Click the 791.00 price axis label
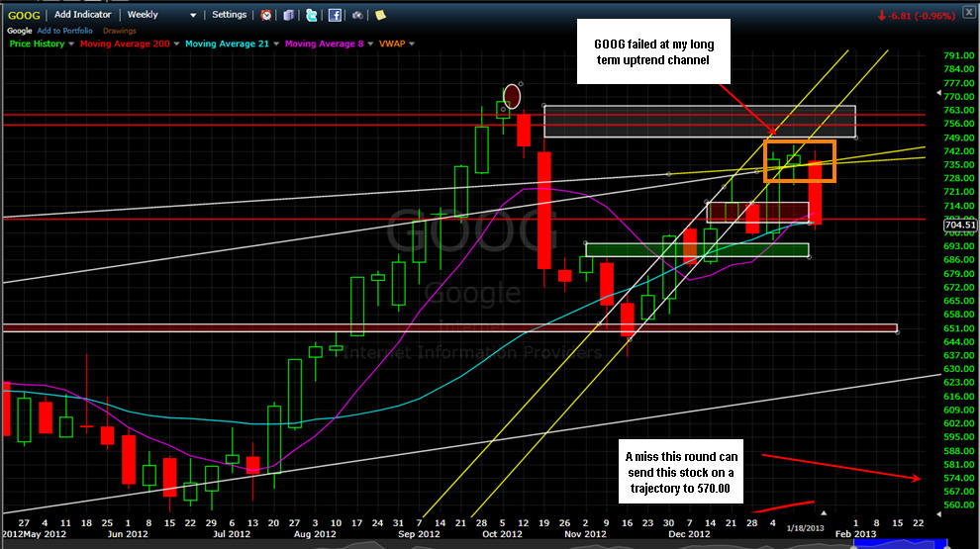The width and height of the screenshot is (980, 549). (x=959, y=55)
